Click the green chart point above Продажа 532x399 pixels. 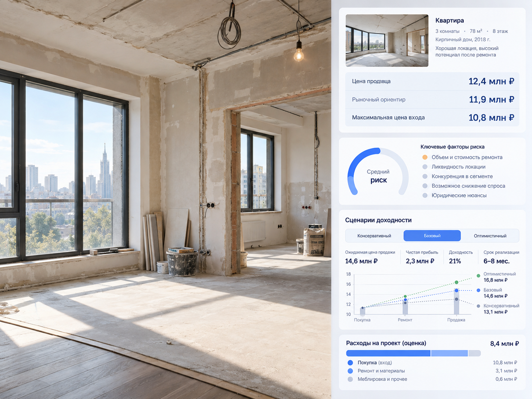coord(456,282)
